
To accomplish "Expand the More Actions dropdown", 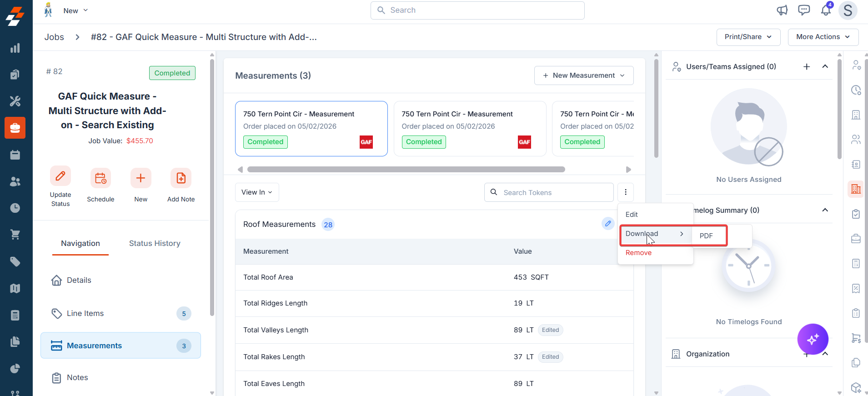I will coord(823,37).
